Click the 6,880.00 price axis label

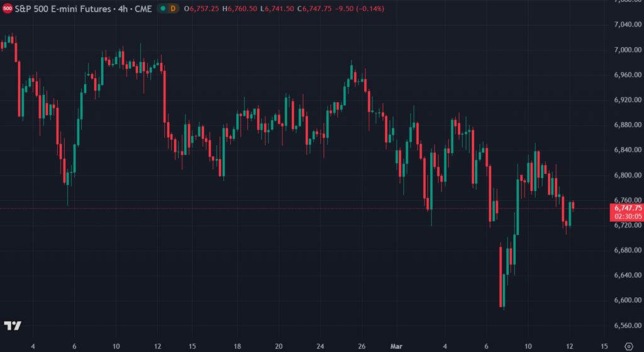coord(628,125)
